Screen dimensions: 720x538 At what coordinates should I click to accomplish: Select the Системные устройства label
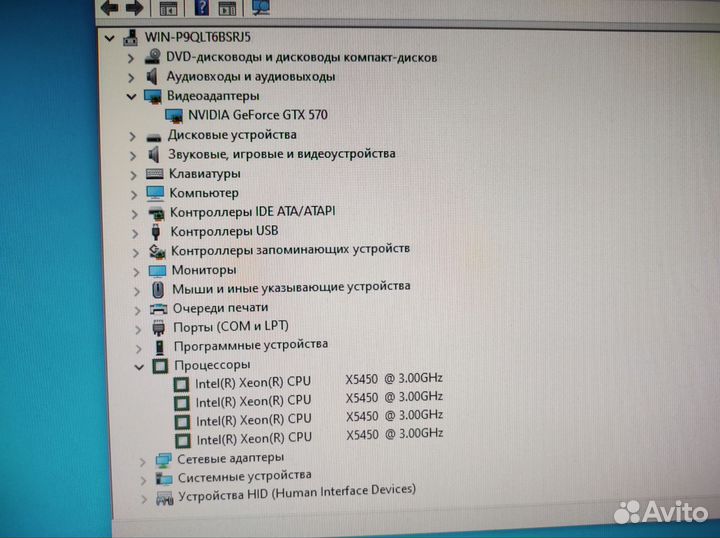tap(245, 476)
